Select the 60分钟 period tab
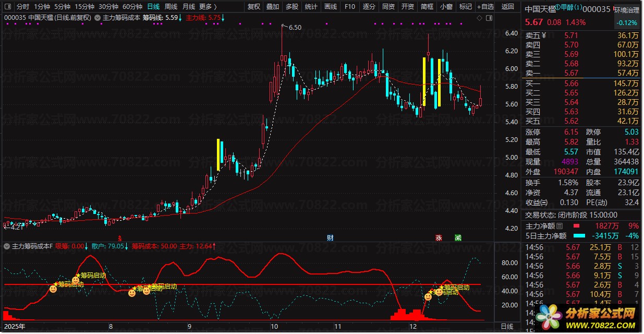This screenshot has height=334, width=644. [x=132, y=7]
